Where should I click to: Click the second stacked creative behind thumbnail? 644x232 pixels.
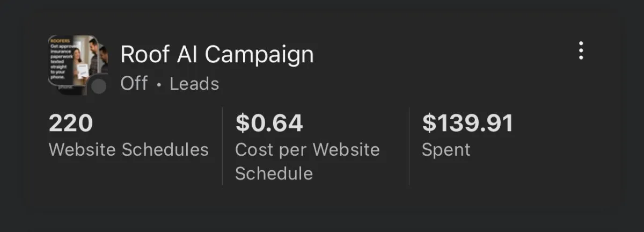104,59
